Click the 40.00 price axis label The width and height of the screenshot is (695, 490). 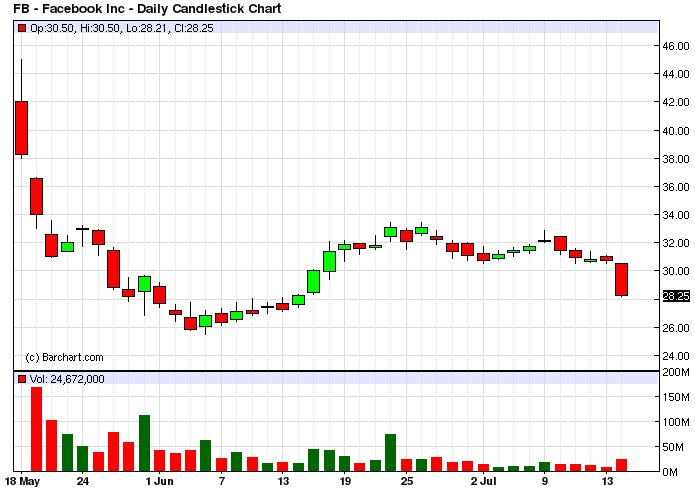tap(676, 131)
